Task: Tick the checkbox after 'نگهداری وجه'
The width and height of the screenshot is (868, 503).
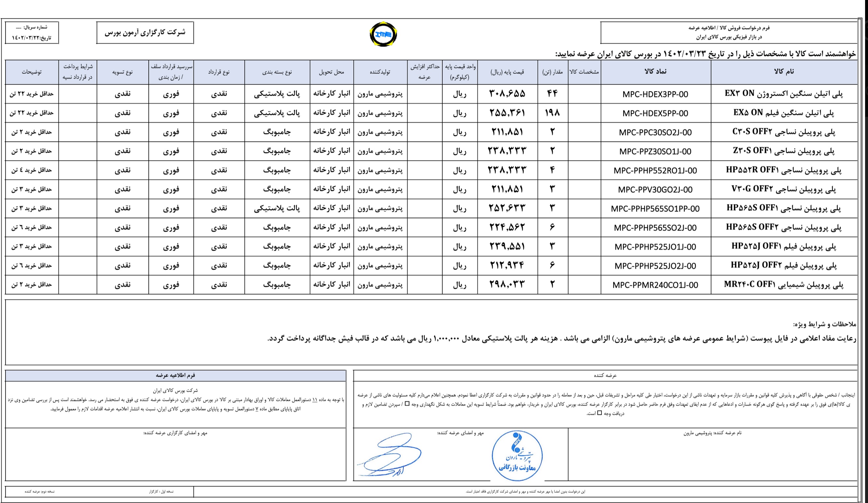Action: pyautogui.click(x=407, y=404)
